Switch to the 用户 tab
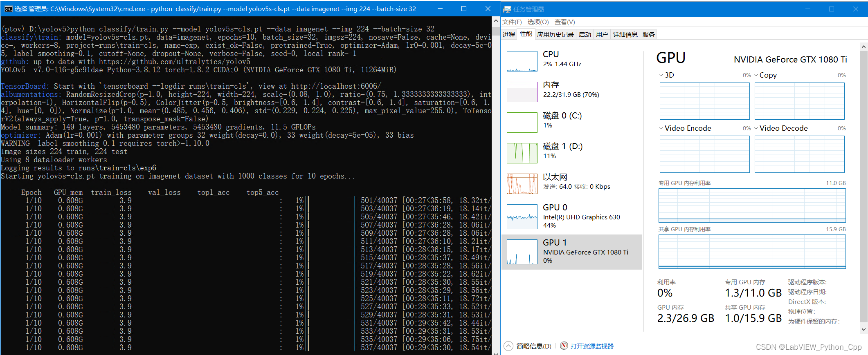The width and height of the screenshot is (868, 355). coord(602,35)
